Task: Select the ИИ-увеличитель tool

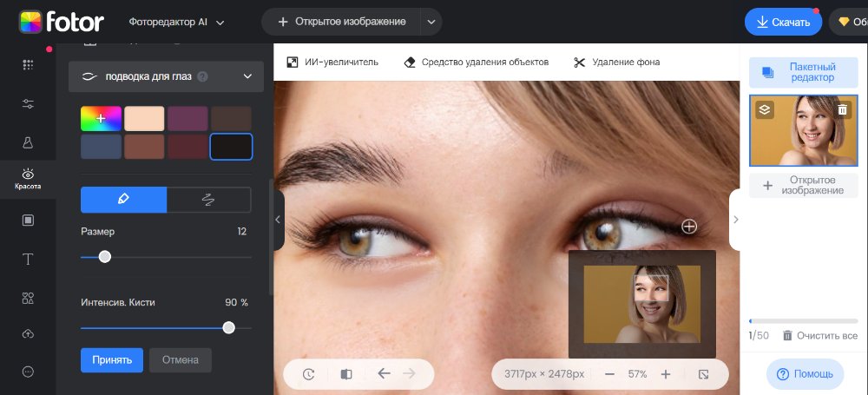Action: [x=332, y=63]
